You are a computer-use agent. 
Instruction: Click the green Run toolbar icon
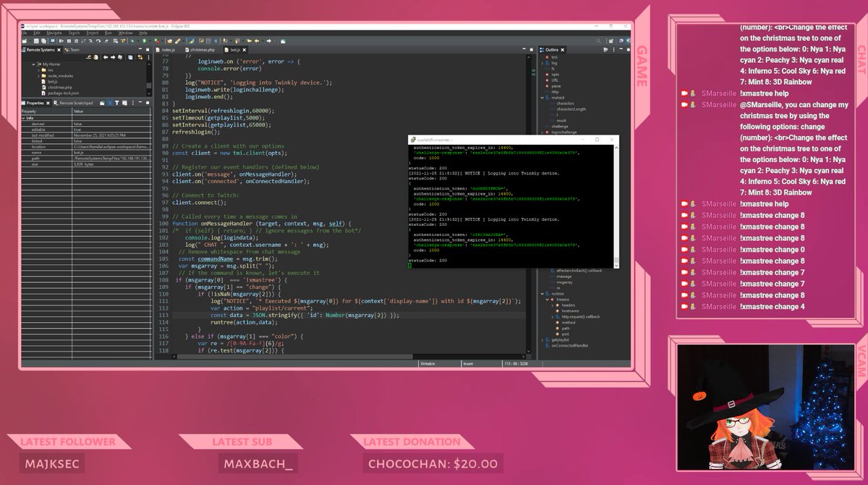click(x=144, y=41)
